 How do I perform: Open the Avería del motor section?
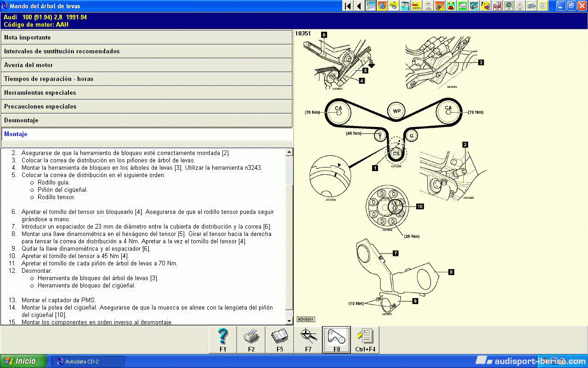[x=147, y=65]
